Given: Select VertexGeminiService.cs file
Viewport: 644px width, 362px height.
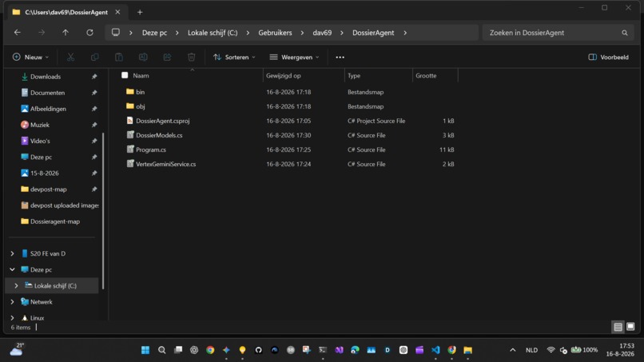Looking at the screenshot, I should point(165,164).
